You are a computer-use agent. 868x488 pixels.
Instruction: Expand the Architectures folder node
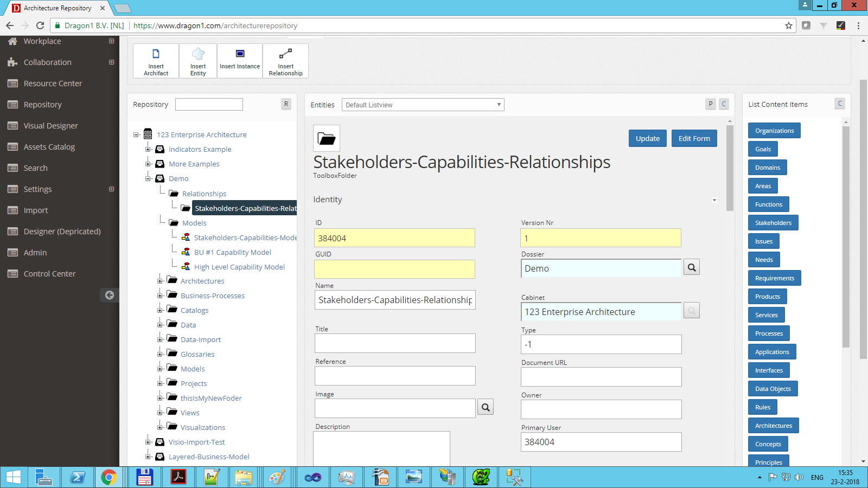160,281
